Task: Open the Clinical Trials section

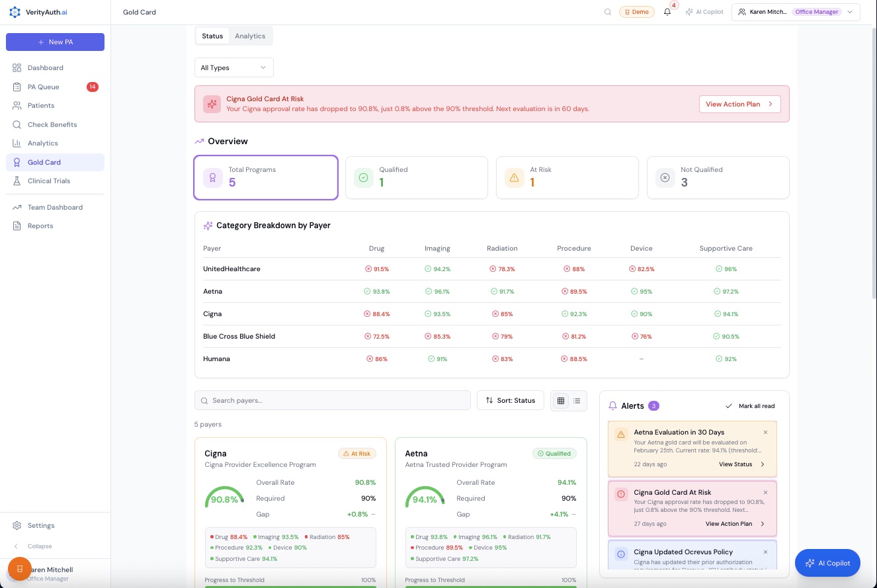Action: (48, 181)
